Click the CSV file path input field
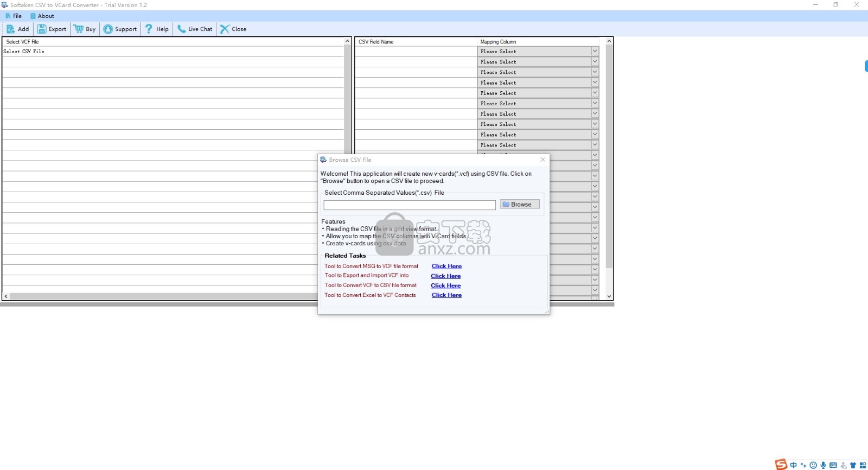This screenshot has height=470, width=868. [410, 205]
